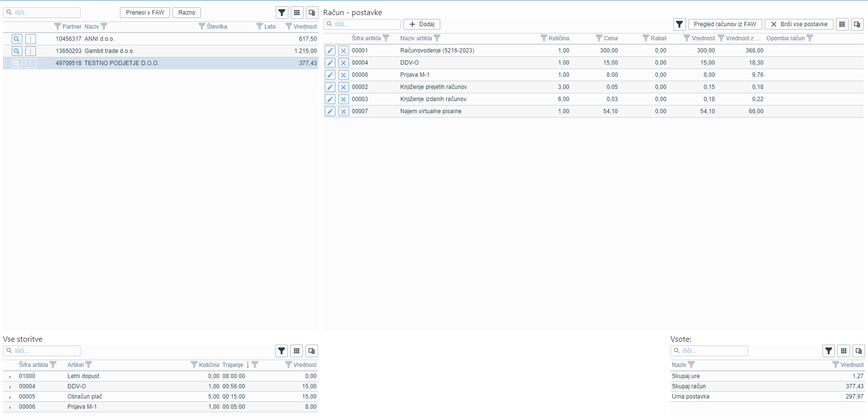The width and height of the screenshot is (868, 417).
Task: Delete the DDV-O invoice line item
Action: 343,63
